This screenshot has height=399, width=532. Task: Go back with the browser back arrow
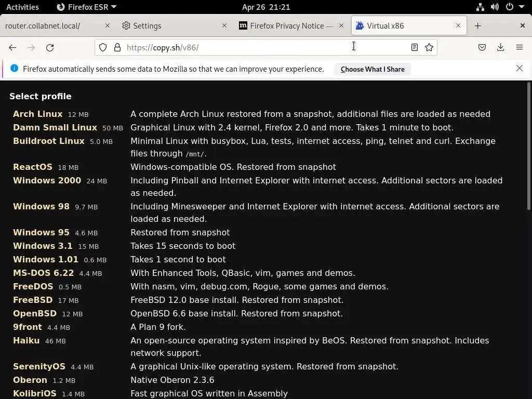pos(12,47)
